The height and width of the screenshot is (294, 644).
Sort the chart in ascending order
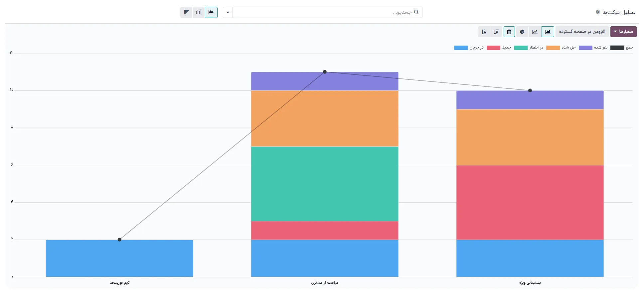pos(484,32)
